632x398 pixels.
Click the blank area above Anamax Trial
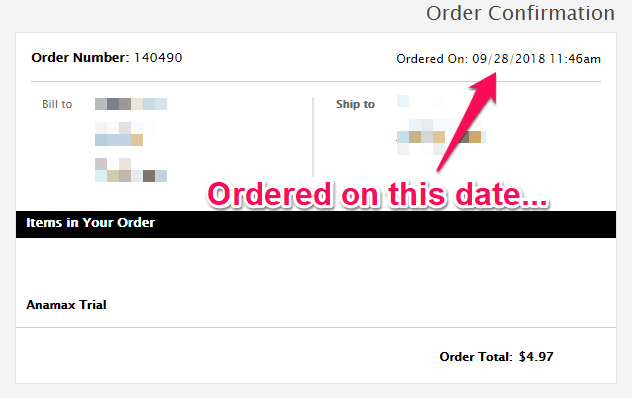click(x=316, y=266)
